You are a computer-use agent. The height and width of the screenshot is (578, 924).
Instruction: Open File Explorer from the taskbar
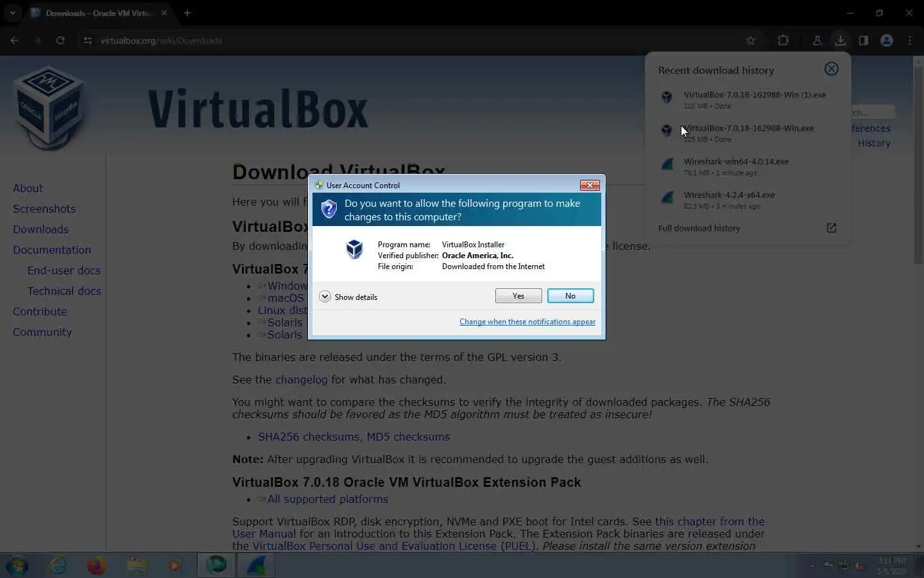click(x=136, y=566)
